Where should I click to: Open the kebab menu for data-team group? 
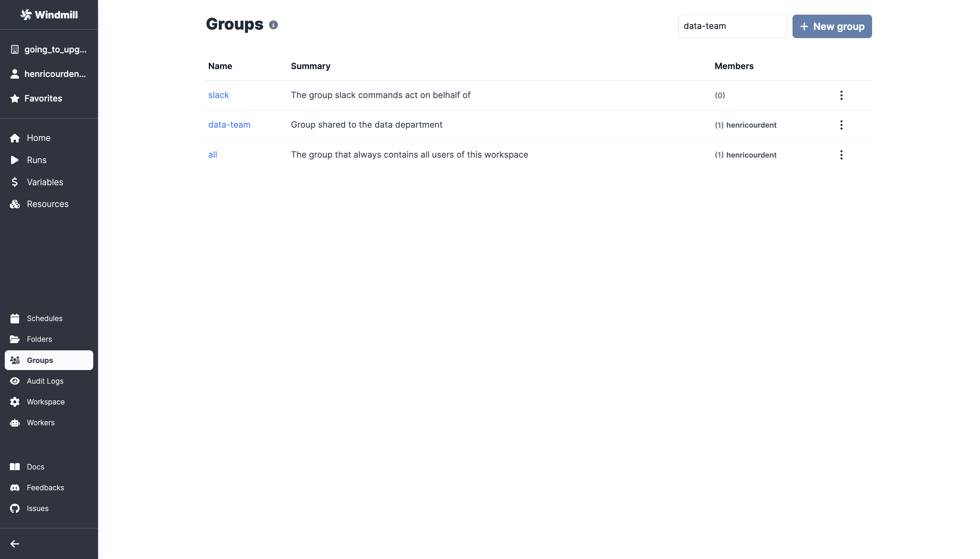(841, 125)
